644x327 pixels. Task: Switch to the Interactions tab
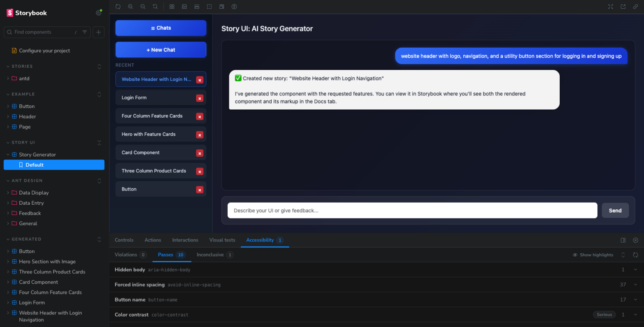click(185, 240)
